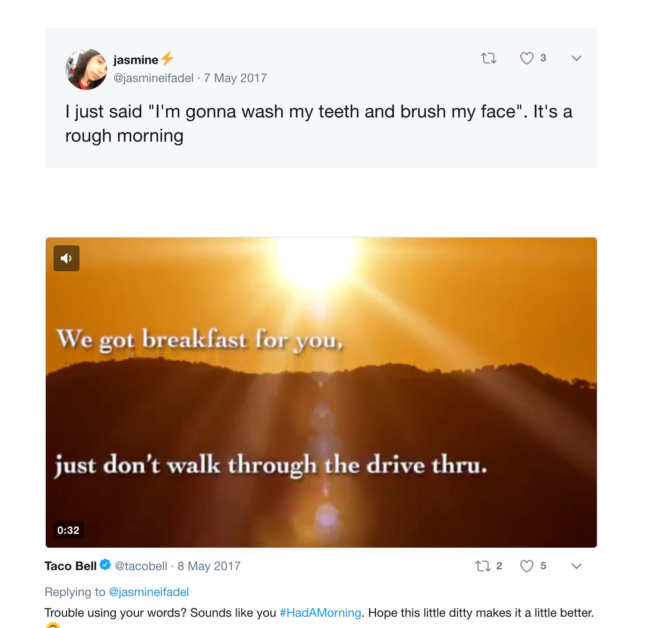The width and height of the screenshot is (672, 628).
Task: Open the #HadAMorning hashtag
Action: click(x=320, y=613)
